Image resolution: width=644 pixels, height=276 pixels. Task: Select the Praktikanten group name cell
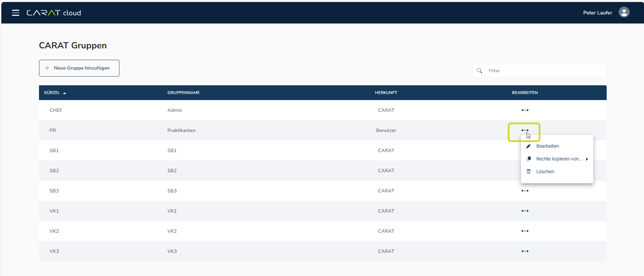[x=181, y=130]
